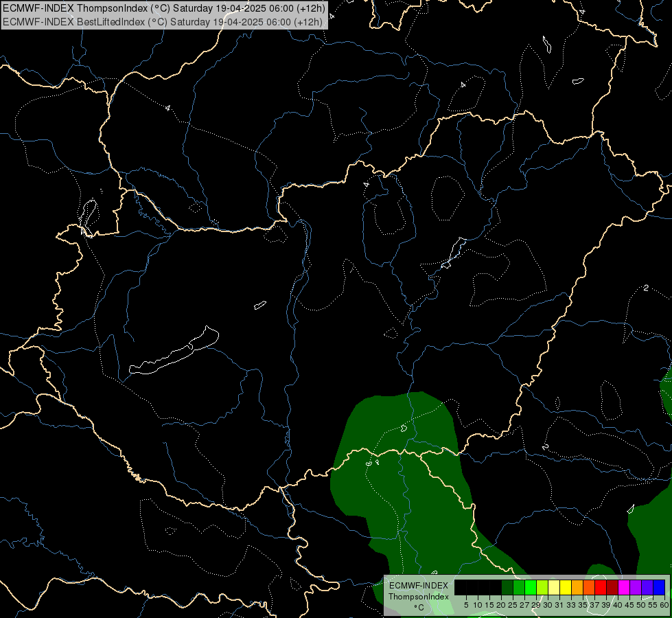Click the ECMWF-INDEX legend heading
This screenshot has height=618, width=672.
(x=419, y=586)
